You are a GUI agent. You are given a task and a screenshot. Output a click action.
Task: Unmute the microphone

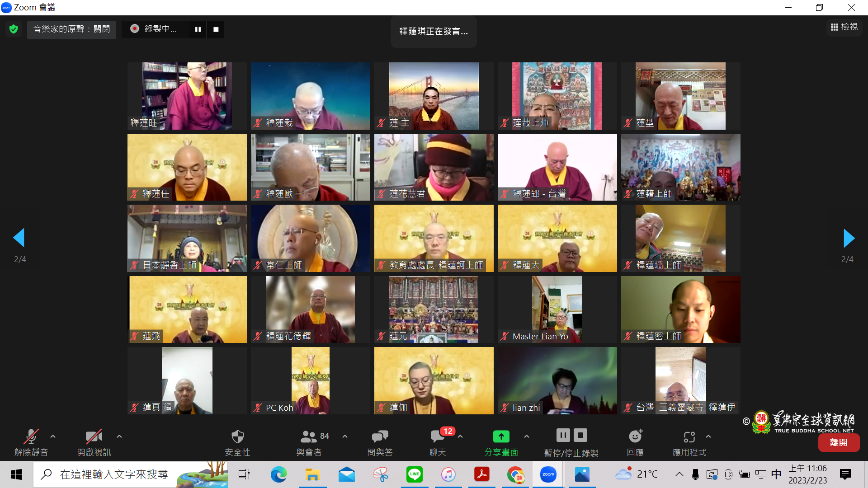31,437
